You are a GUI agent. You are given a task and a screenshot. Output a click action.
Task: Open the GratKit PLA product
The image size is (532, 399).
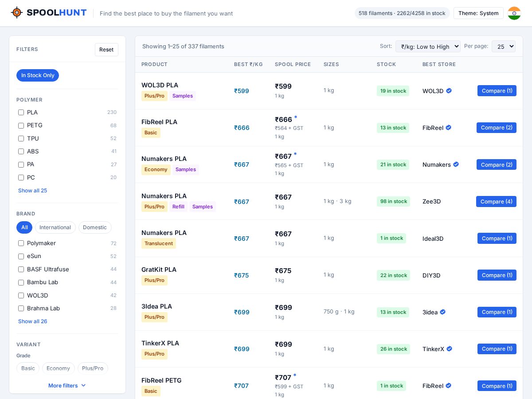point(159,270)
